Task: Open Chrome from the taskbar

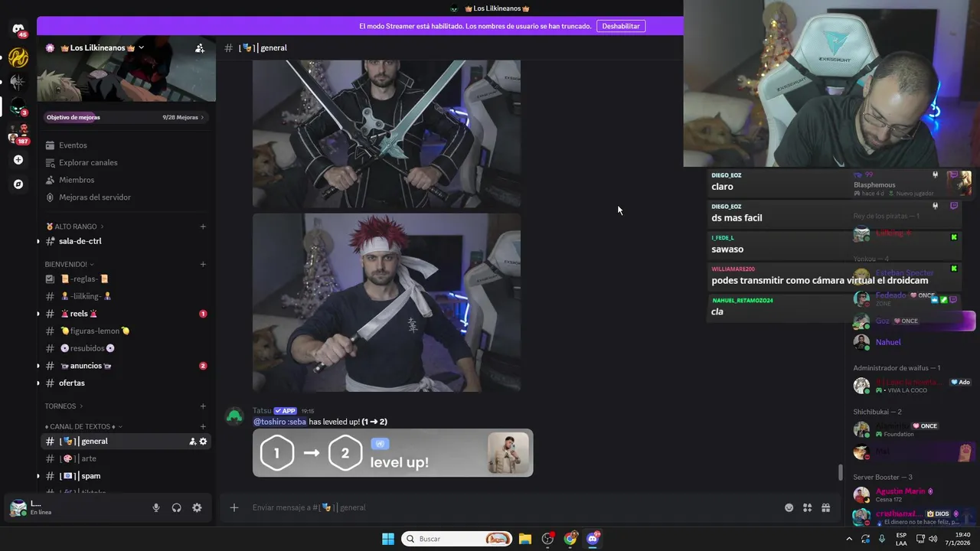Action: (x=570, y=539)
